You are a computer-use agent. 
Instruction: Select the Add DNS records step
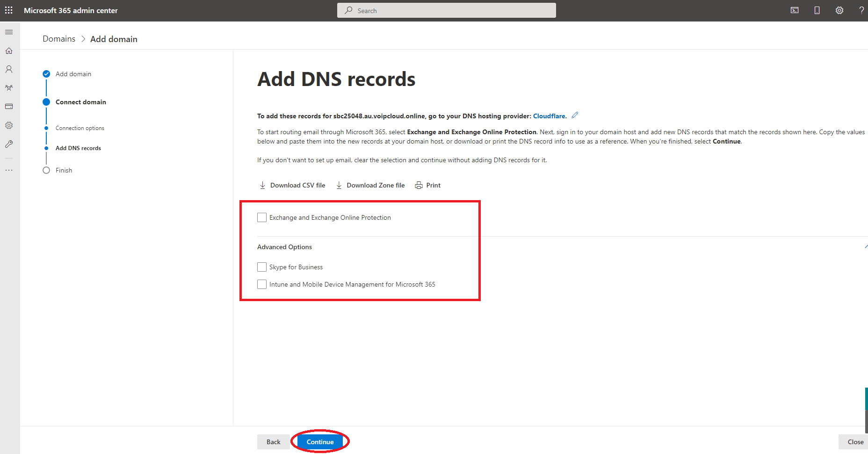point(78,148)
